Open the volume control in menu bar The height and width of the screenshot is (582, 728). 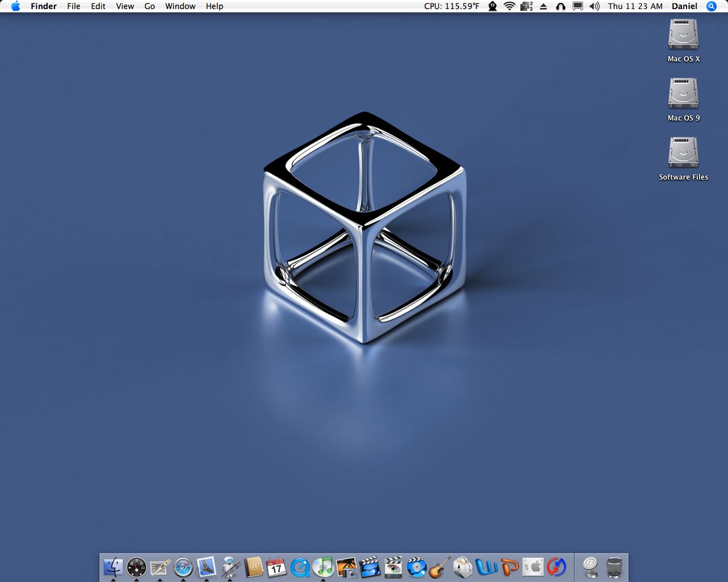tap(595, 6)
